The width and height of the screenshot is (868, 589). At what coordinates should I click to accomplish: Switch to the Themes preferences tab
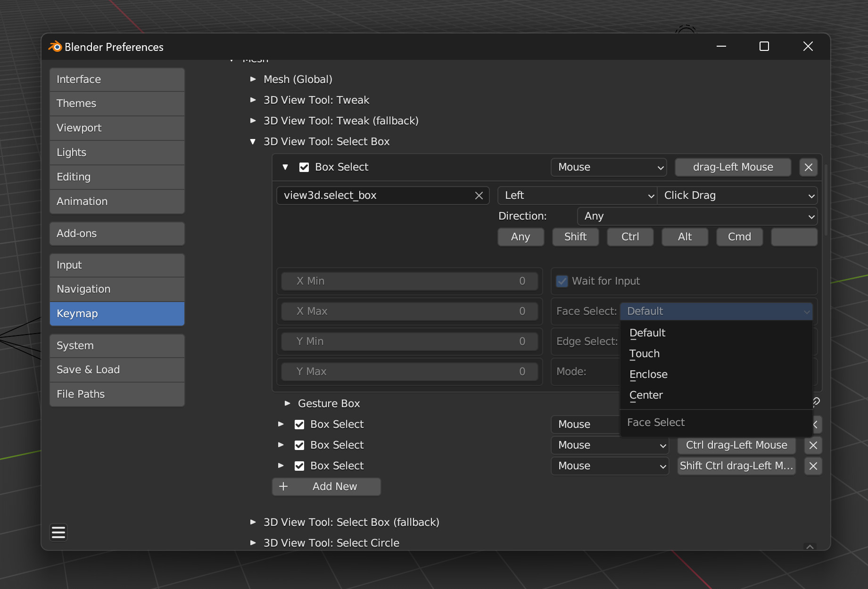pyautogui.click(x=117, y=104)
